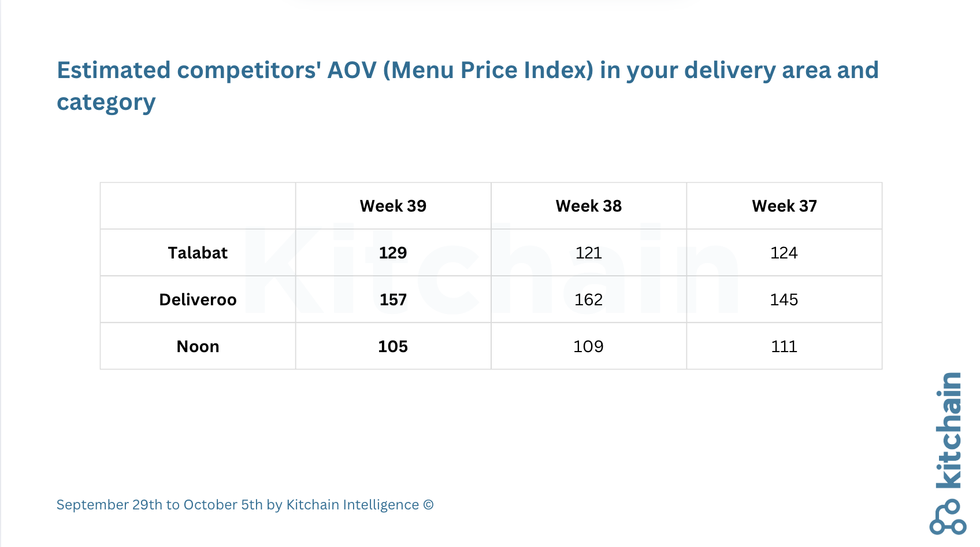Viewport: 980px width, 547px height.
Task: Click the empty top-left table cell
Action: click(x=198, y=206)
